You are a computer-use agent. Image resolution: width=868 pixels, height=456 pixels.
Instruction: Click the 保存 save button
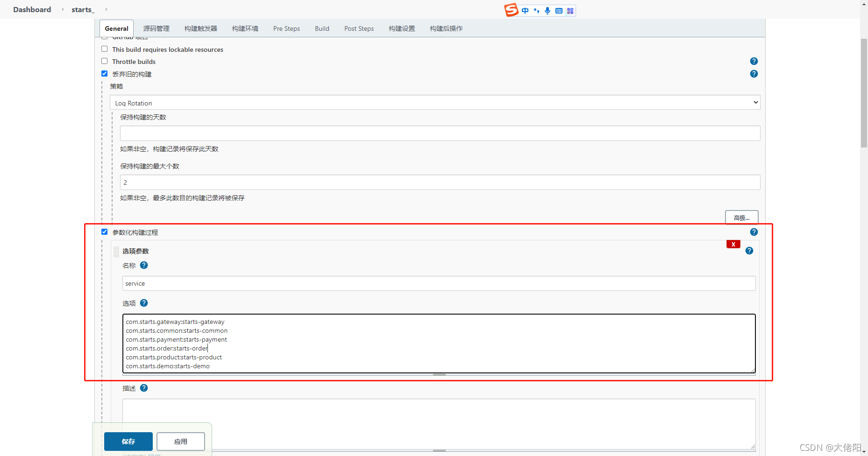pyautogui.click(x=128, y=442)
